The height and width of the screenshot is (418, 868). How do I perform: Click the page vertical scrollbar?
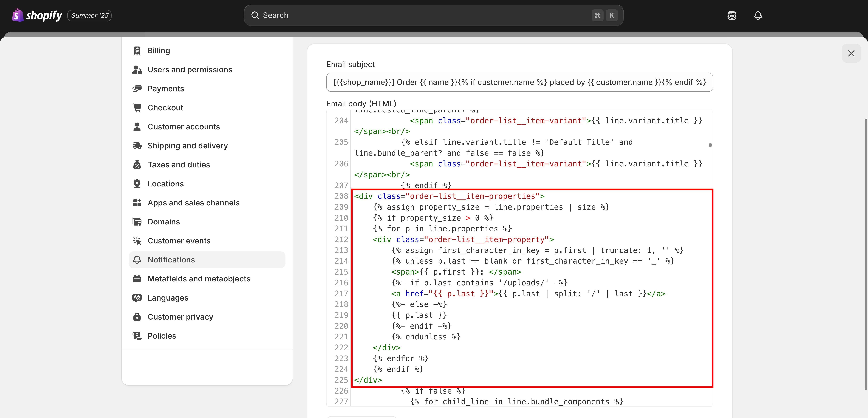(x=865, y=254)
